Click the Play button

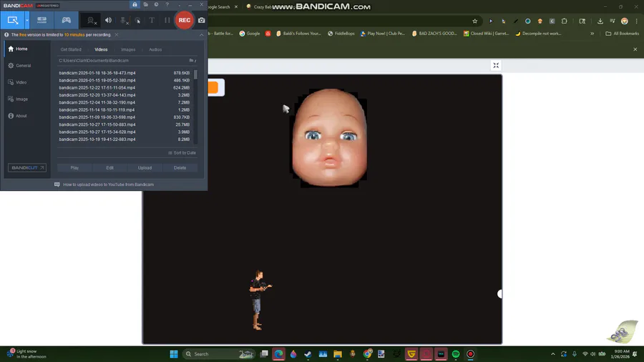pyautogui.click(x=74, y=168)
